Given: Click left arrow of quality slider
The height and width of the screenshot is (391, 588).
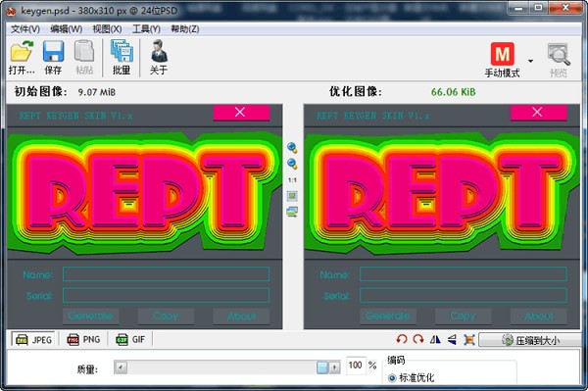Looking at the screenshot, I should pyautogui.click(x=121, y=367).
